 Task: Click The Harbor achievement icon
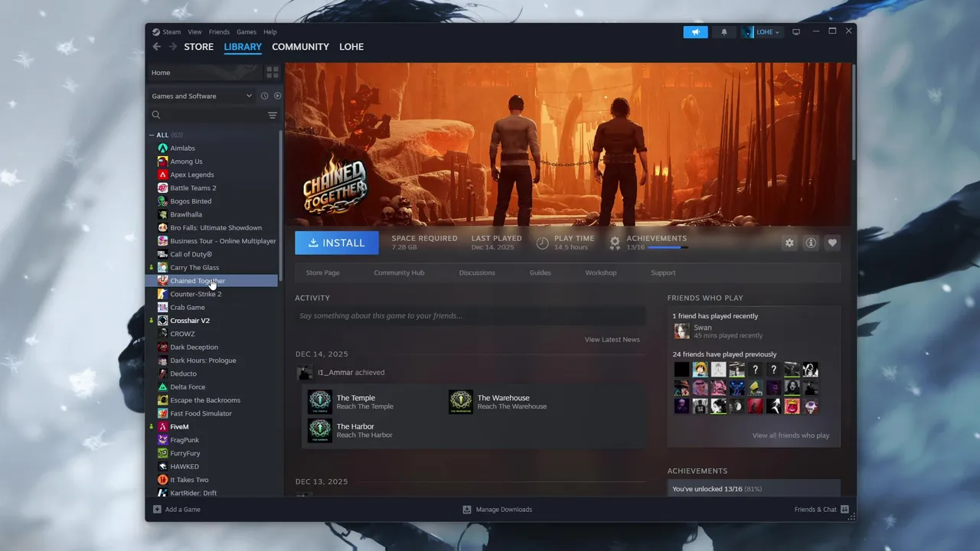320,430
